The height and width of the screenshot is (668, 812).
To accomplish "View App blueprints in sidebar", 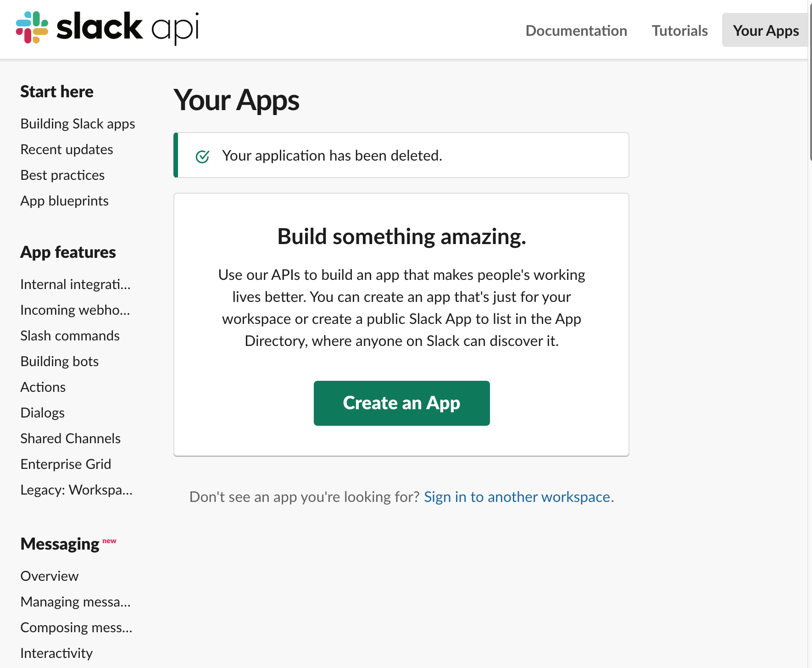I will 64,201.
